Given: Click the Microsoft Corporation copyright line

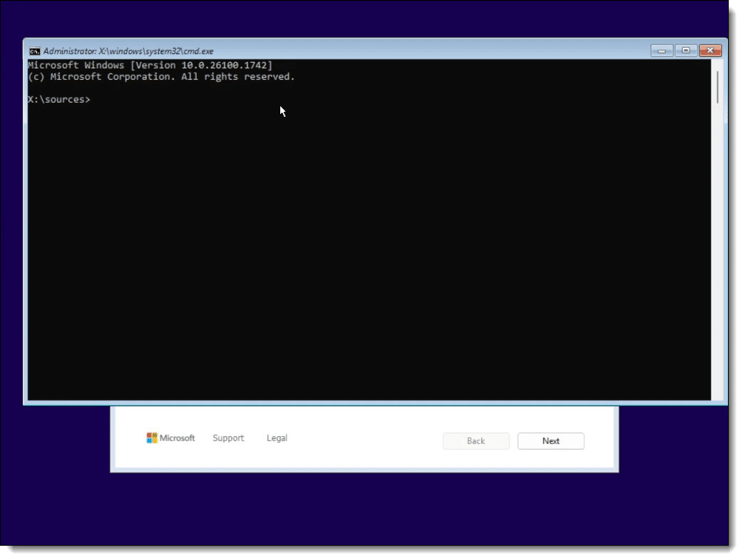Looking at the screenshot, I should coord(161,77).
